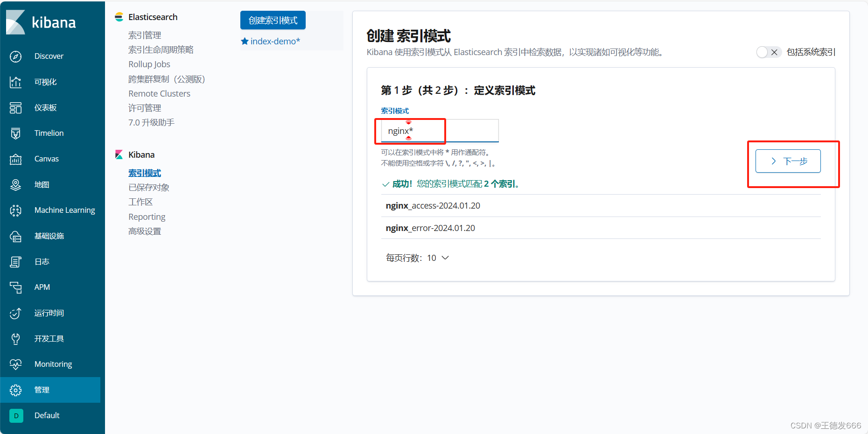
Task: Select 地图 in the sidebar
Action: (42, 184)
